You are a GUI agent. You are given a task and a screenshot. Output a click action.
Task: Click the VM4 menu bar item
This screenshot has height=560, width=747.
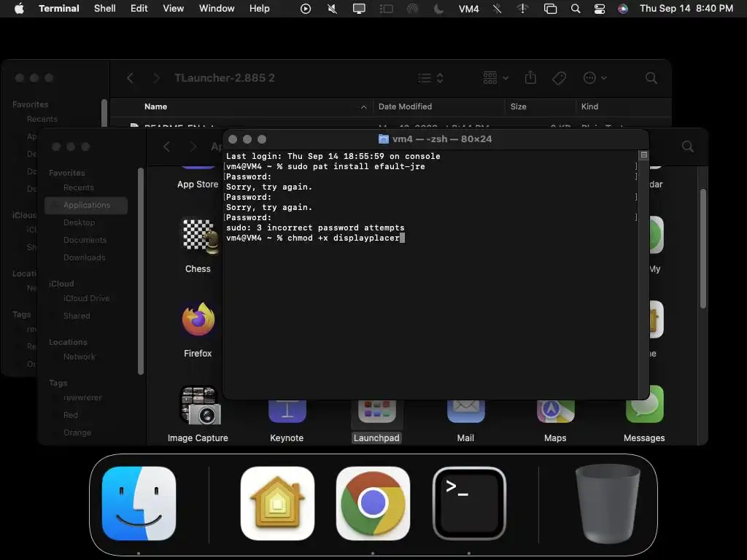(x=469, y=9)
